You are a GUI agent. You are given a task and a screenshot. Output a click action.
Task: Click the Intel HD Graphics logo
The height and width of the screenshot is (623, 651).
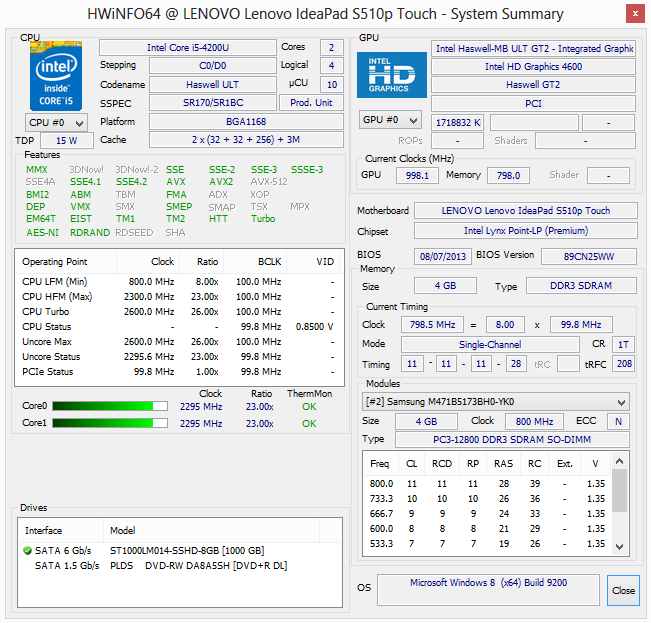click(392, 75)
